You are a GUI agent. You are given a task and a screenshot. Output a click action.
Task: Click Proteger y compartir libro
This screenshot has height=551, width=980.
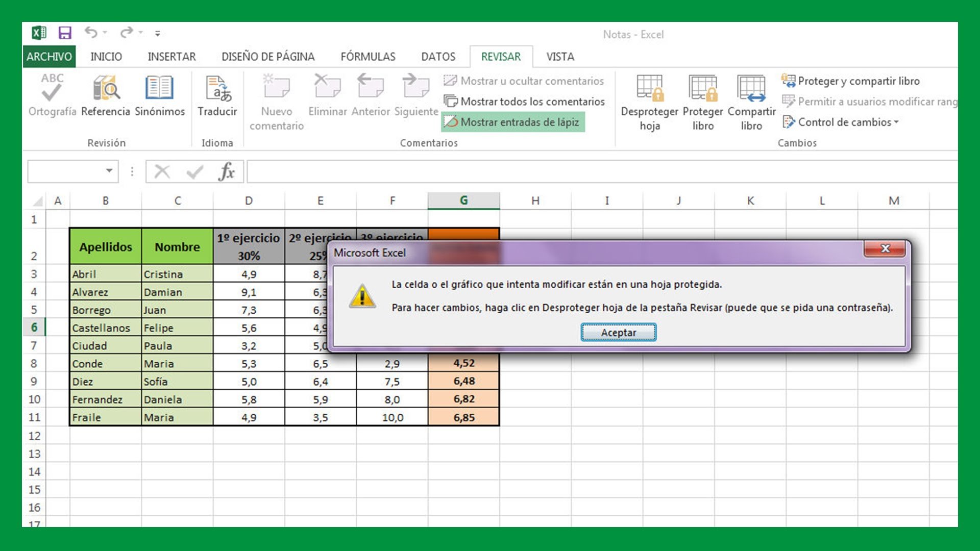851,81
